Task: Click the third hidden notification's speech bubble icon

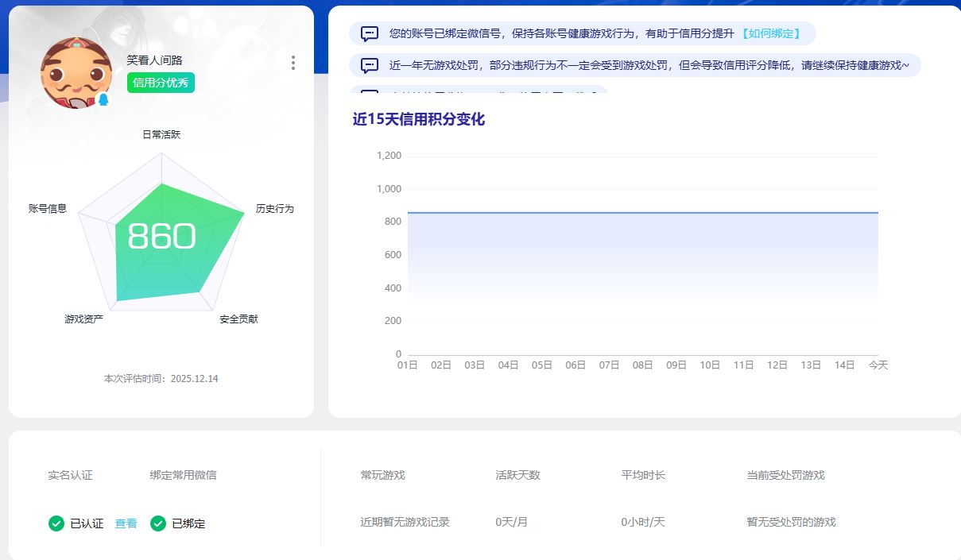Action: [369, 93]
